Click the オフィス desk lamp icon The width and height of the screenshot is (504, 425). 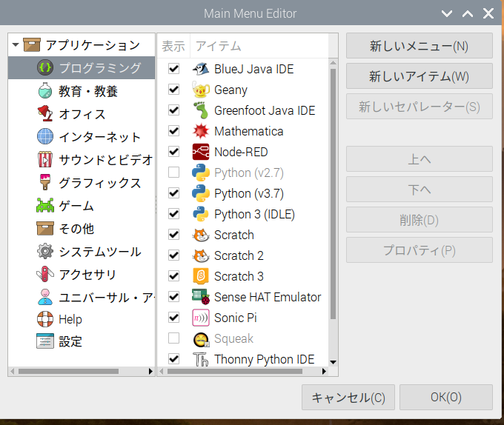(x=45, y=113)
